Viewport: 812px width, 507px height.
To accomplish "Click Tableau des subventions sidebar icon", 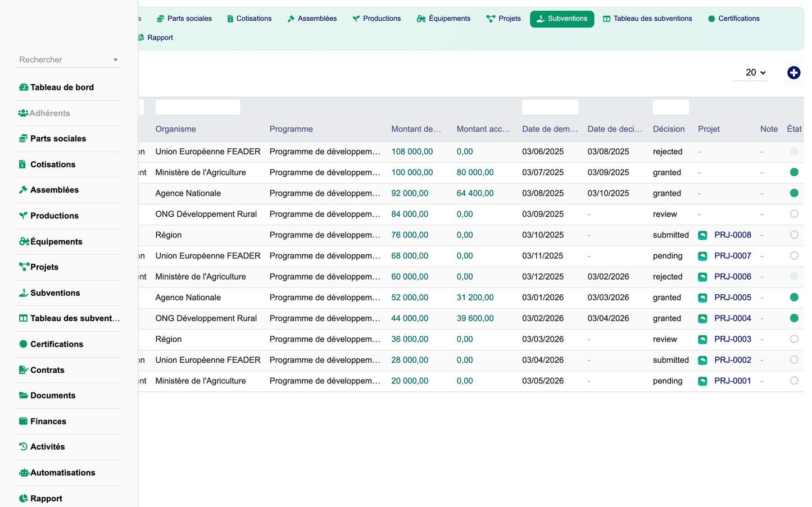I will (x=23, y=318).
